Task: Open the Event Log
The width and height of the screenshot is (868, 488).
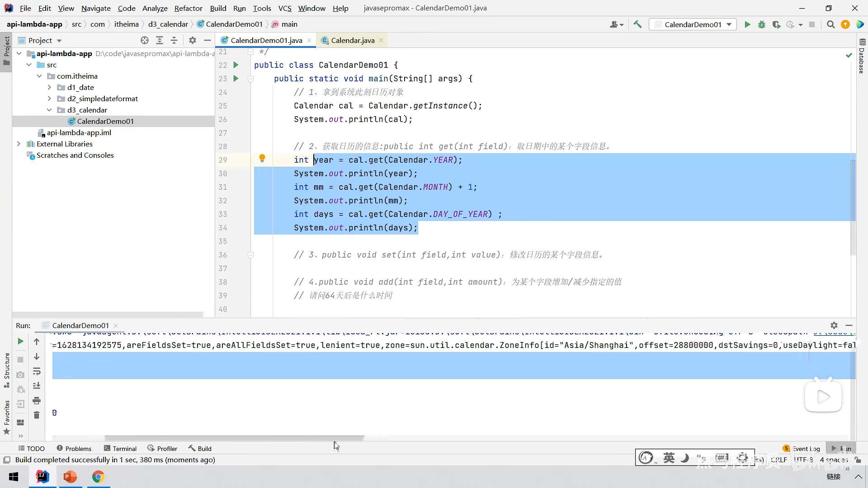Action: point(802,448)
